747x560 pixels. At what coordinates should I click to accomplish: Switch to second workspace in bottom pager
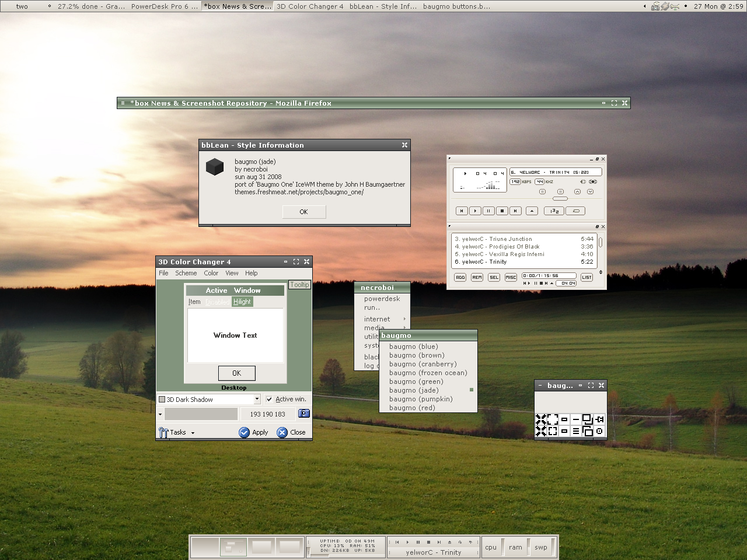(x=233, y=547)
